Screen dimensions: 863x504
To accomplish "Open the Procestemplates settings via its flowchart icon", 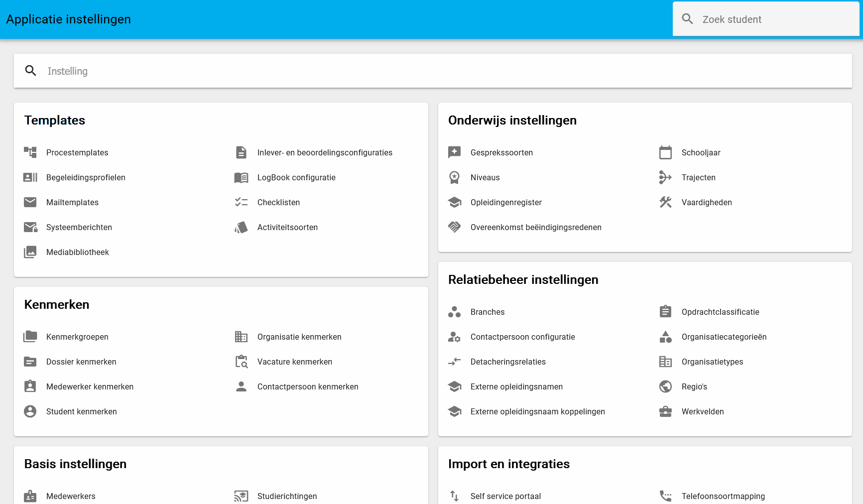I will tap(30, 152).
